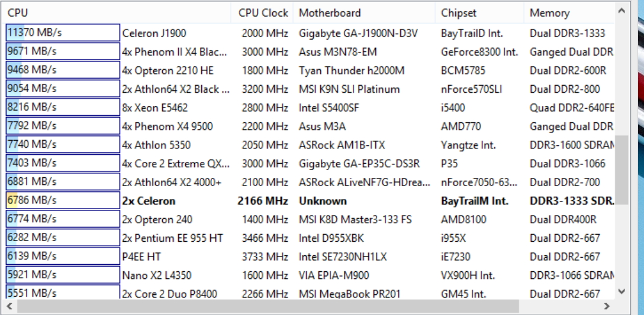Click the 6786 MB/s yellow bar
The height and width of the screenshot is (315, 644).
point(63,200)
